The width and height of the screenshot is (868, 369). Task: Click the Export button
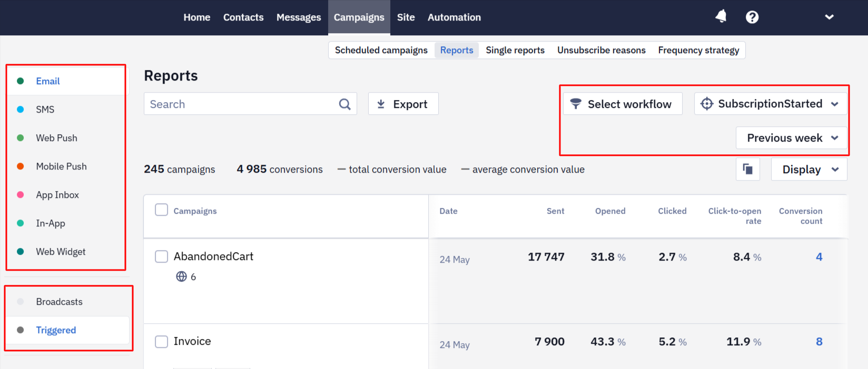click(x=403, y=104)
